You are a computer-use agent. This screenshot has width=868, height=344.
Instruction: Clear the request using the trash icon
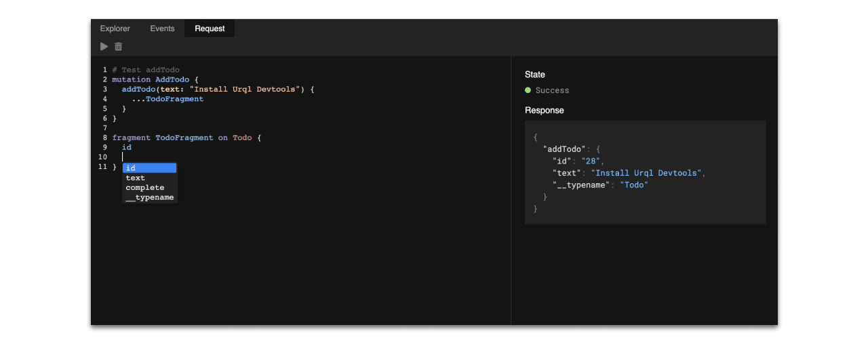(119, 47)
